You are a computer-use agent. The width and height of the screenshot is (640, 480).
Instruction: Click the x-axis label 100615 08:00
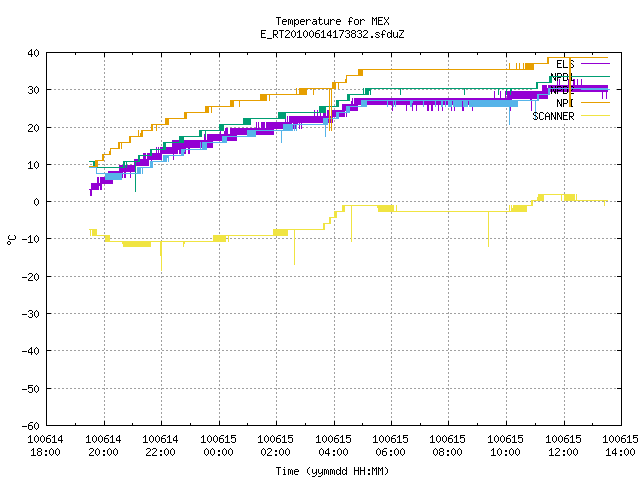click(448, 446)
